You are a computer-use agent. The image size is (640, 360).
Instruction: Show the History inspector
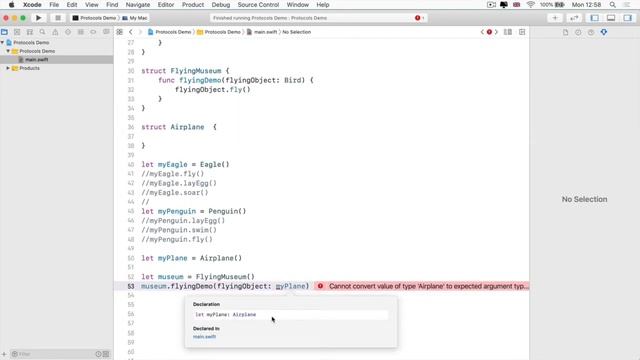[x=578, y=32]
